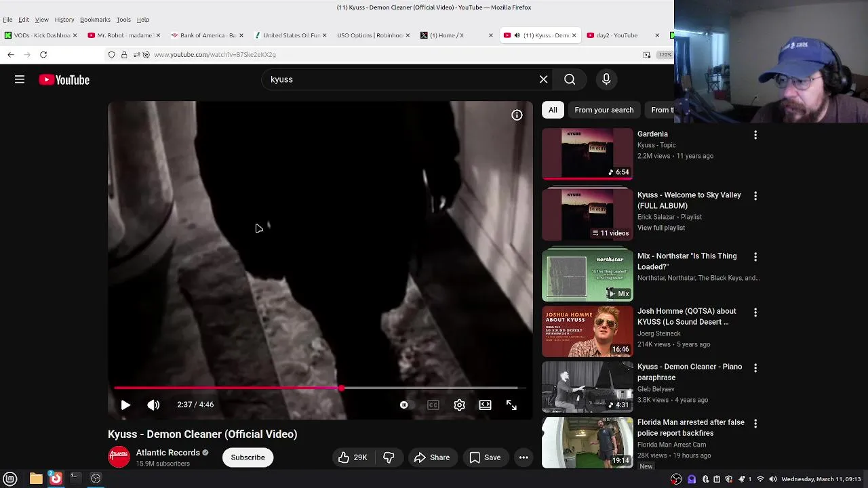Select the From your search chip

[604, 110]
